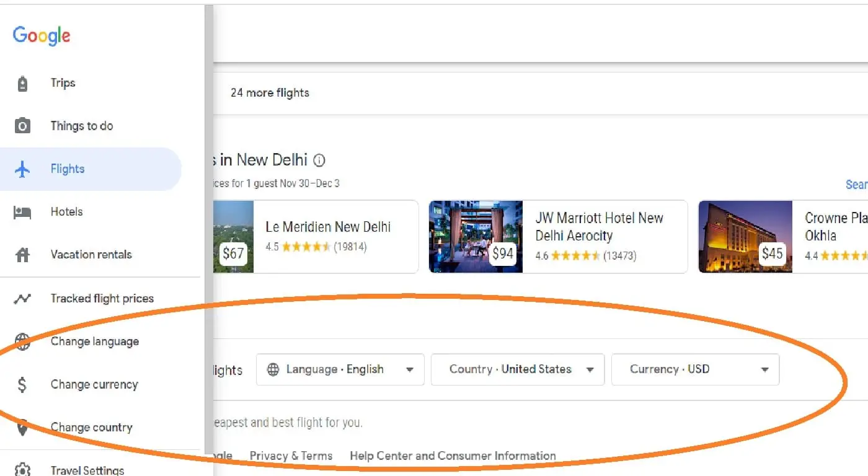Viewport: 868px width, 476px height.
Task: Click the Things to do camera icon
Action: click(x=22, y=126)
